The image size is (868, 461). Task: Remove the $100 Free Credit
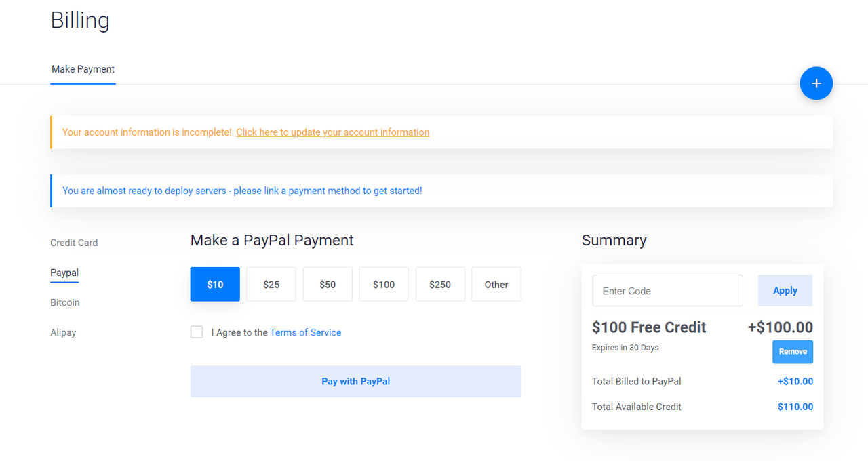coord(792,352)
